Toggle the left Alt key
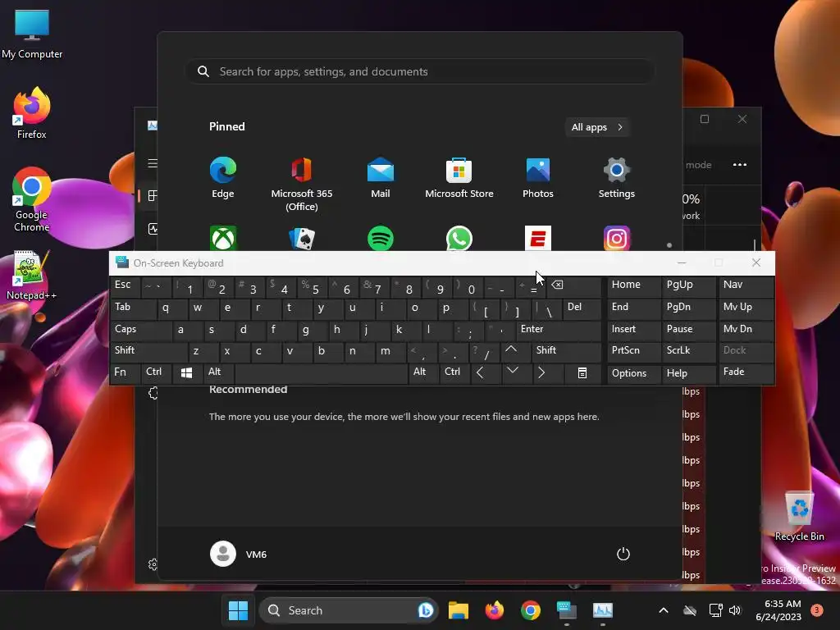Image resolution: width=840 pixels, height=630 pixels. coord(218,373)
